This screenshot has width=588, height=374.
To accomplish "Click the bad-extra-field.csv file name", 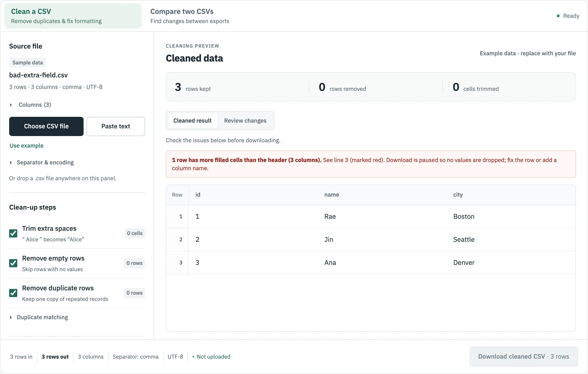I will [38, 75].
